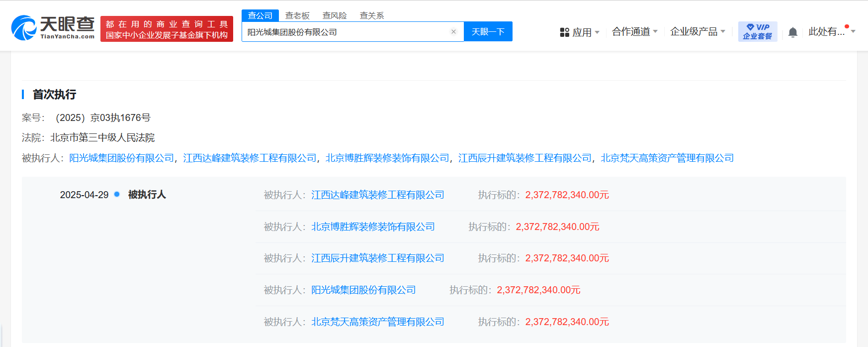Click the 2025-04-29 date text
The image size is (868, 347).
tap(84, 195)
